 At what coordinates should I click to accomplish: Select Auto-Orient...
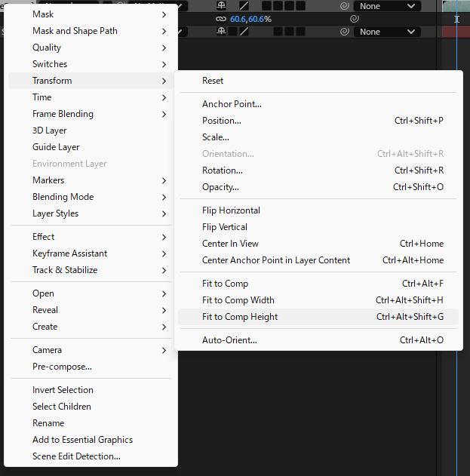318,340
